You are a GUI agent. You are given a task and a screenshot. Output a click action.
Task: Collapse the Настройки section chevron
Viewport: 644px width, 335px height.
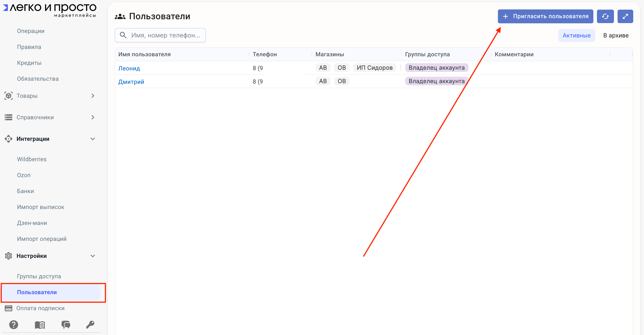[x=93, y=256]
